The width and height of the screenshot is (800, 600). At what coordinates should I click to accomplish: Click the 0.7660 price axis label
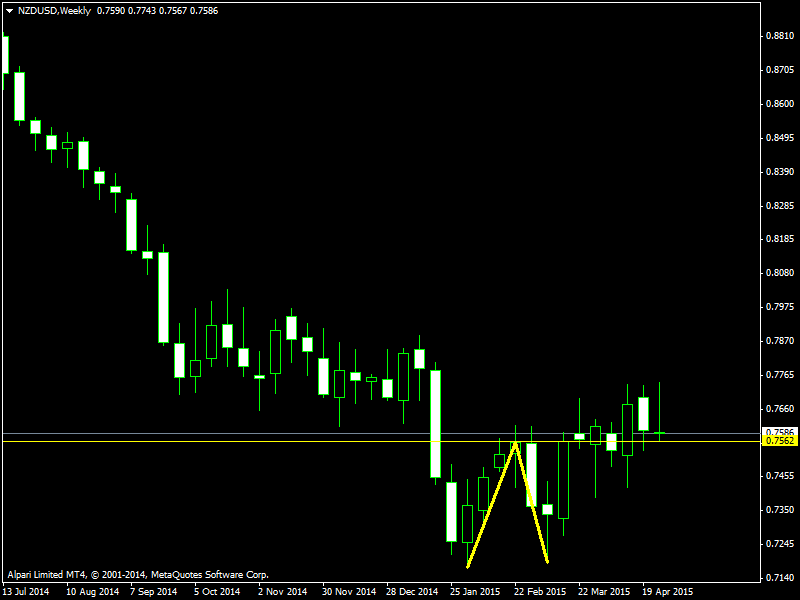(x=780, y=409)
